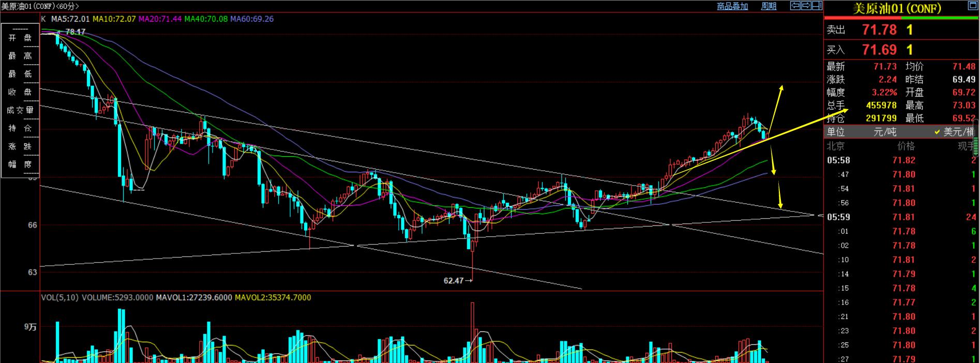Click the 昨结 value 69.49

[x=964, y=79]
